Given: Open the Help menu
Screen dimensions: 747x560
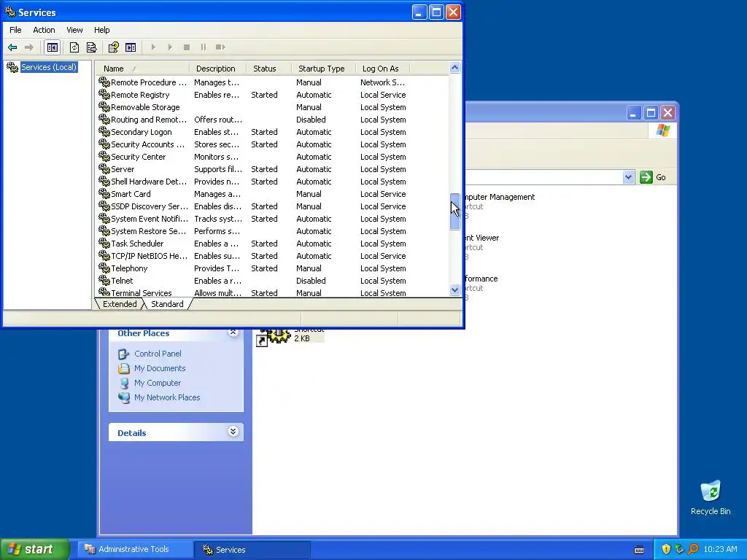Looking at the screenshot, I should 101,29.
